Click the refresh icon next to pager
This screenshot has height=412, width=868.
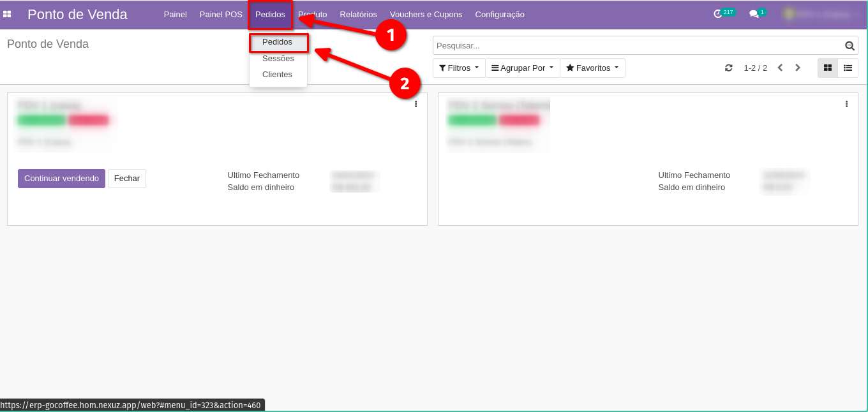pyautogui.click(x=728, y=68)
